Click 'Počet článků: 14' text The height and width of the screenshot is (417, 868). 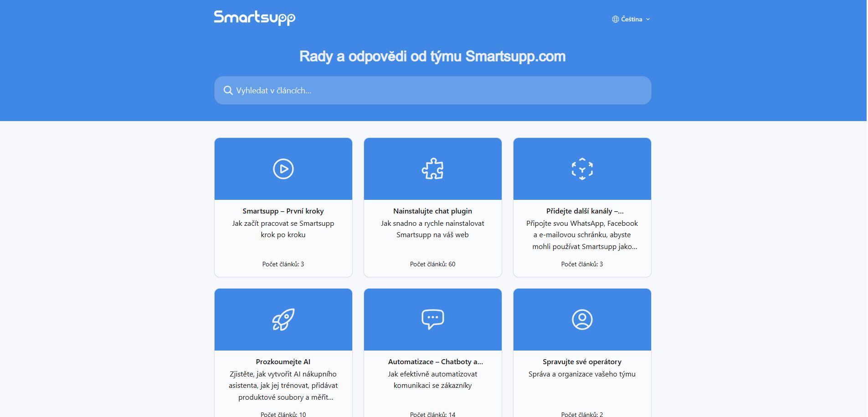point(432,414)
